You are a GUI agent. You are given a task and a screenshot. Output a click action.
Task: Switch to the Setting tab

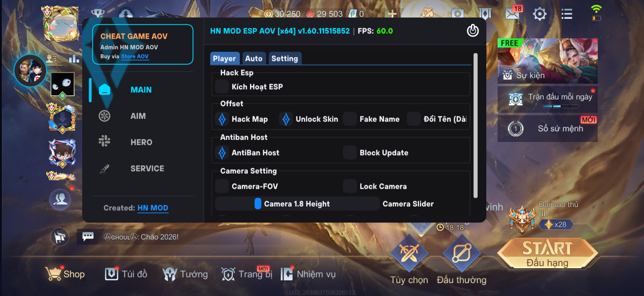tap(285, 58)
